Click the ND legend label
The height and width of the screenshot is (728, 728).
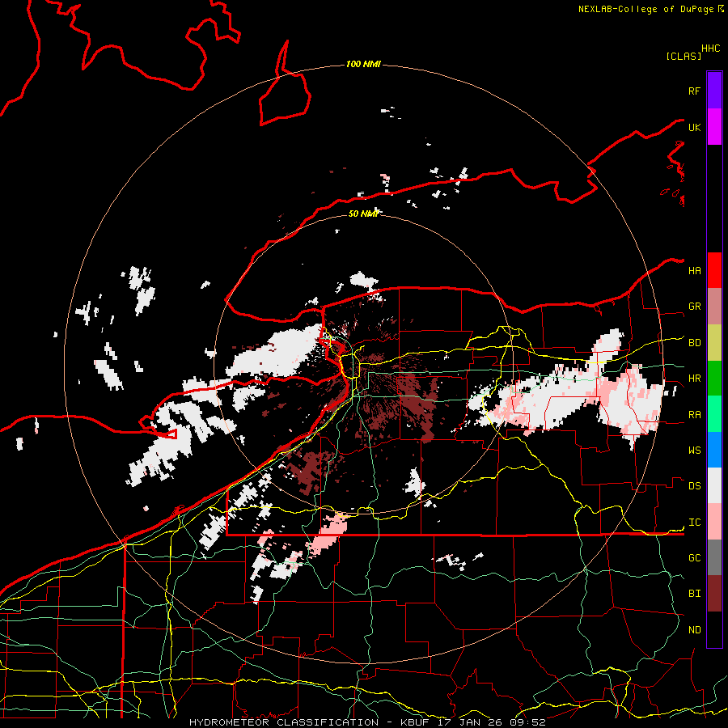[x=694, y=630]
